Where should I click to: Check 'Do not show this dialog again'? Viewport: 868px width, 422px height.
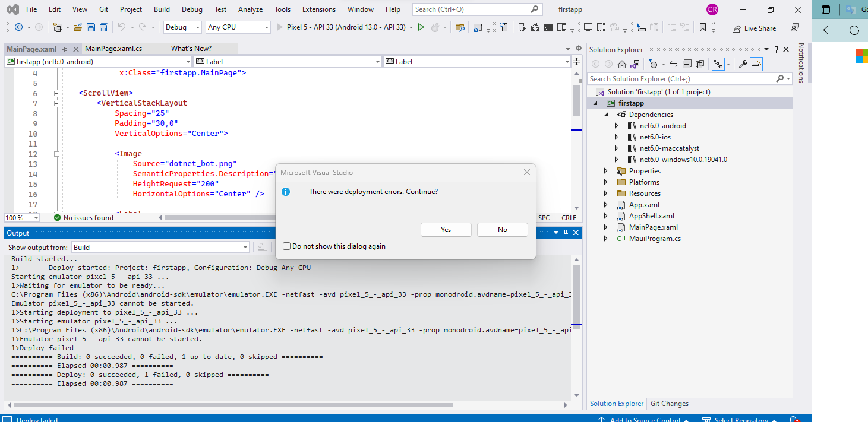287,246
